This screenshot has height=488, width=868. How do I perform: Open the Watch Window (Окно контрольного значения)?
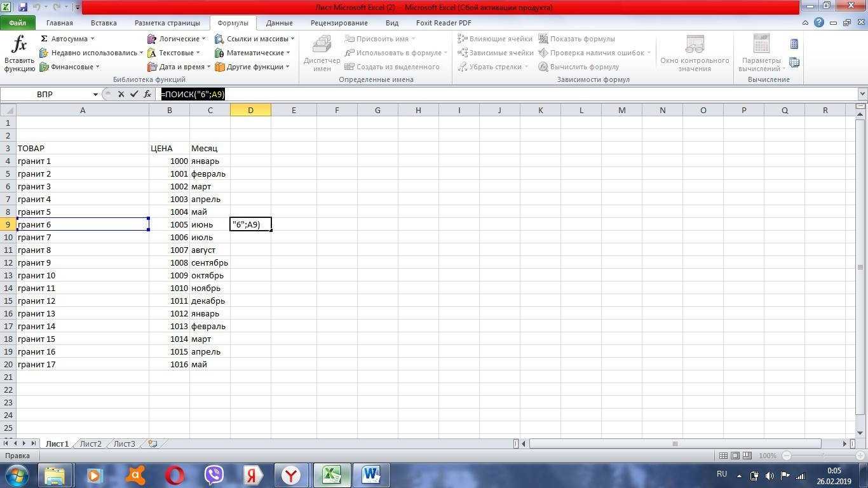tap(694, 53)
